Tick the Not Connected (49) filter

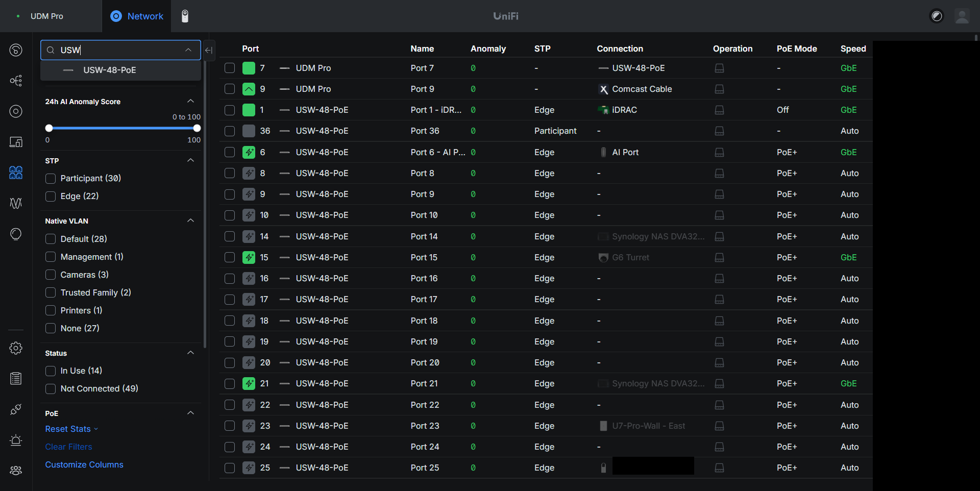coord(51,388)
